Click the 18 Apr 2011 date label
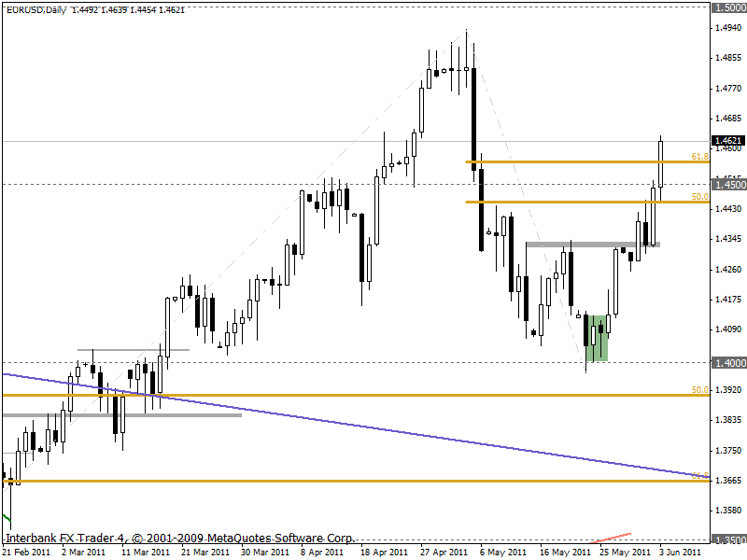Image resolution: width=747 pixels, height=560 pixels. coord(384,553)
